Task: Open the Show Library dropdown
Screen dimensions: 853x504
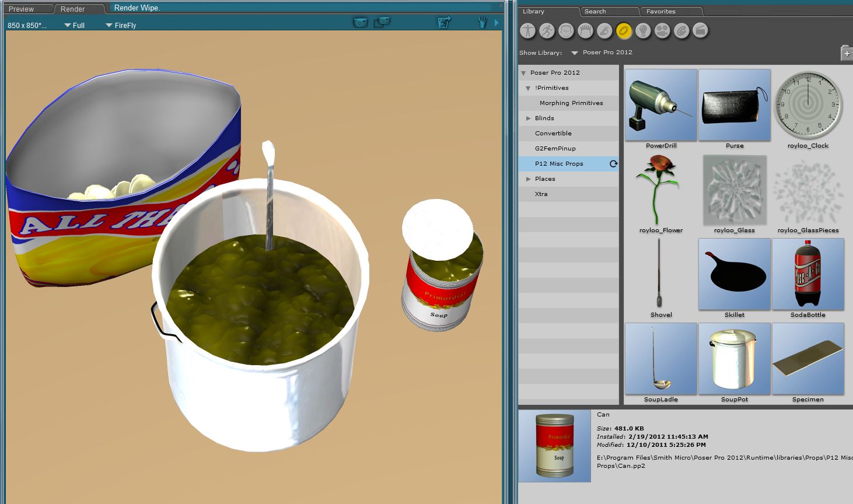Action: (575, 52)
